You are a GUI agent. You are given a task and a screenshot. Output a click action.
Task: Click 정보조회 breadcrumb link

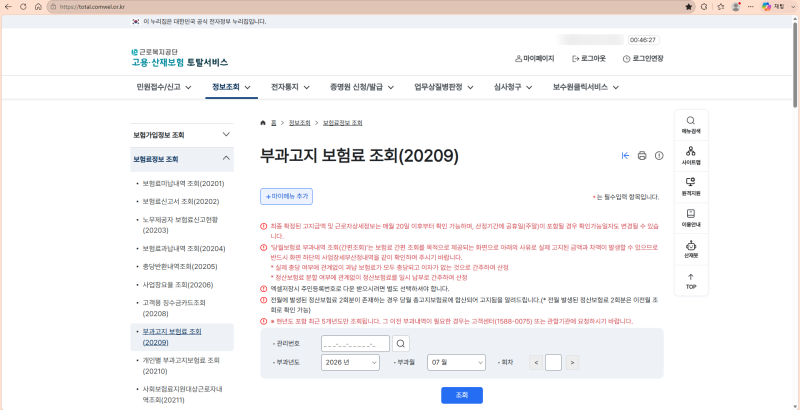pyautogui.click(x=299, y=123)
